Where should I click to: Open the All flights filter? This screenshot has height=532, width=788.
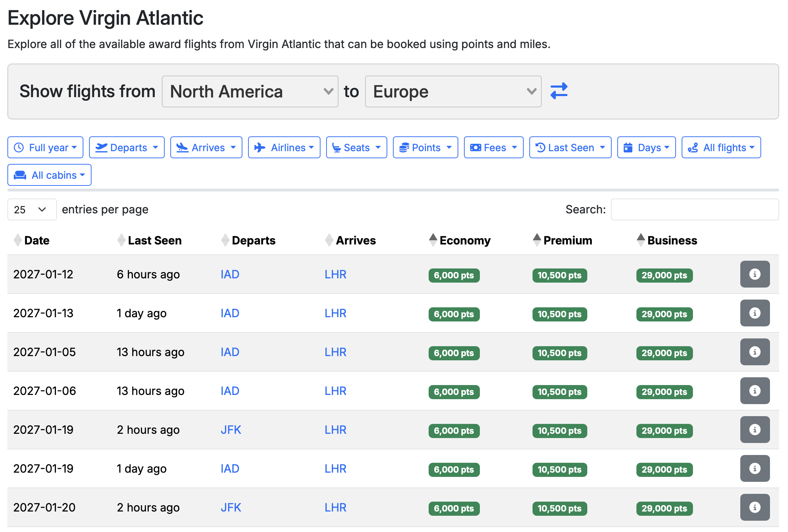(x=721, y=147)
